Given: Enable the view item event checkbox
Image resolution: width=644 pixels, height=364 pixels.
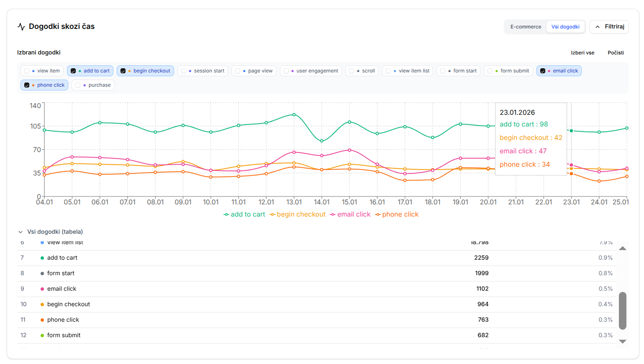Looking at the screenshot, I should tap(27, 71).
